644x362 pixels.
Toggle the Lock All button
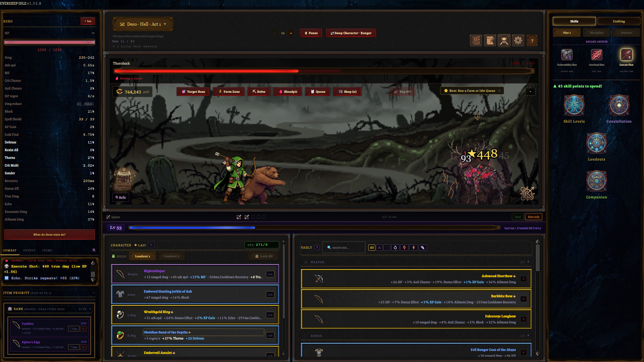(264, 256)
